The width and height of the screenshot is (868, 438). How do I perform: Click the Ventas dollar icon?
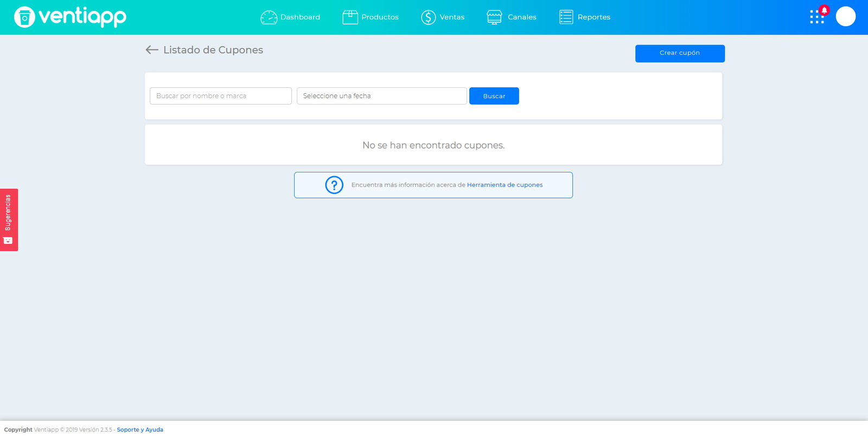429,17
